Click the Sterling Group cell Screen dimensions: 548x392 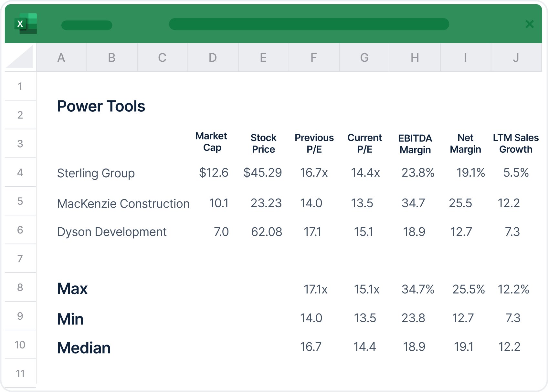coord(96,173)
